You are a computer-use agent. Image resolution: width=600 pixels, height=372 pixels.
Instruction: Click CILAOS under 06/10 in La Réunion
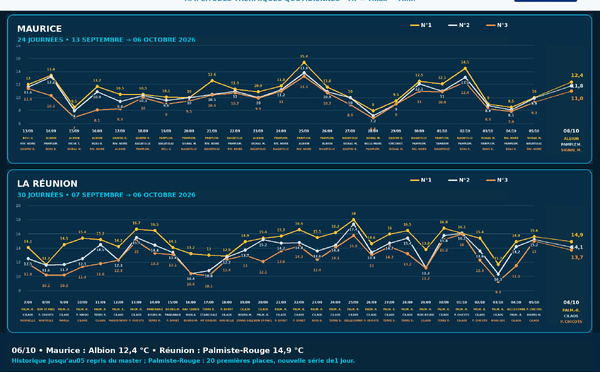571,316
